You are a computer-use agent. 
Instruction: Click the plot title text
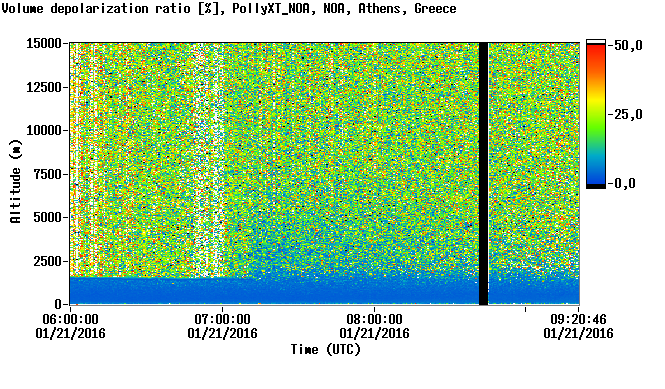pos(229,8)
